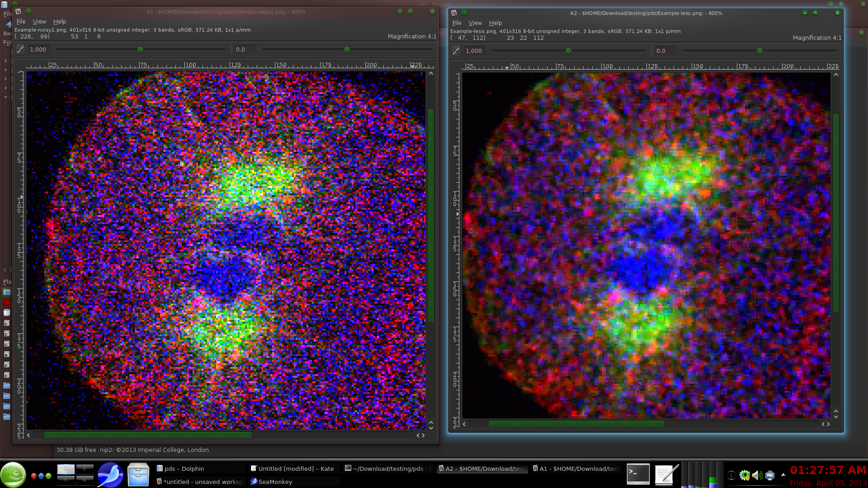Viewport: 868px width, 488px height.
Task: Click the Magnification 4:1 label in A2
Action: 817,38
